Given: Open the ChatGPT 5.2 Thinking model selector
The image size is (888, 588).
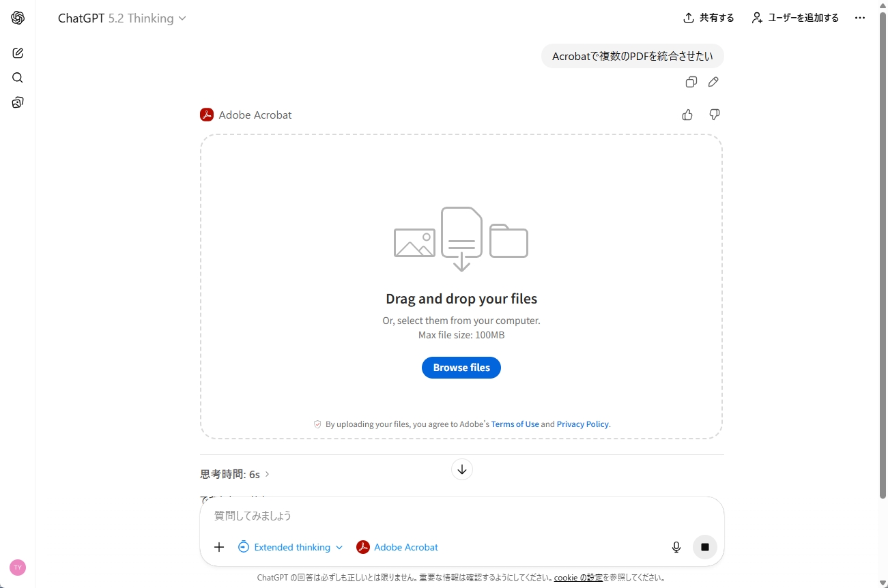Looking at the screenshot, I should pyautogui.click(x=122, y=18).
